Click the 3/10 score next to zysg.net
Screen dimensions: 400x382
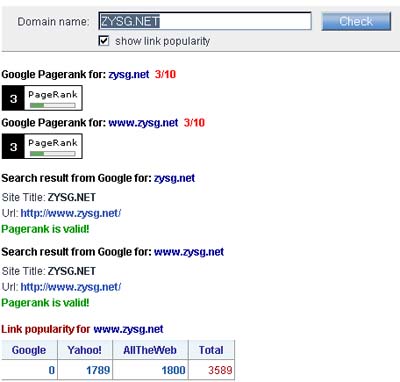pyautogui.click(x=165, y=74)
